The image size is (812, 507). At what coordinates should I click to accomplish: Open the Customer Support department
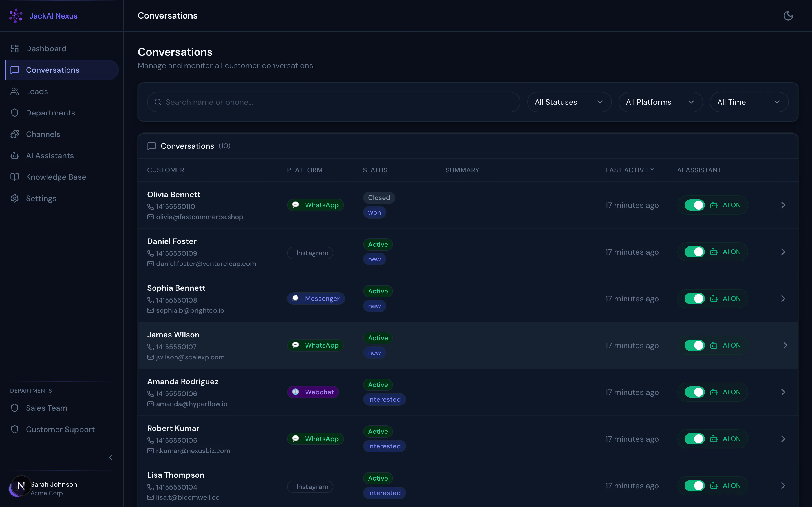pos(60,430)
